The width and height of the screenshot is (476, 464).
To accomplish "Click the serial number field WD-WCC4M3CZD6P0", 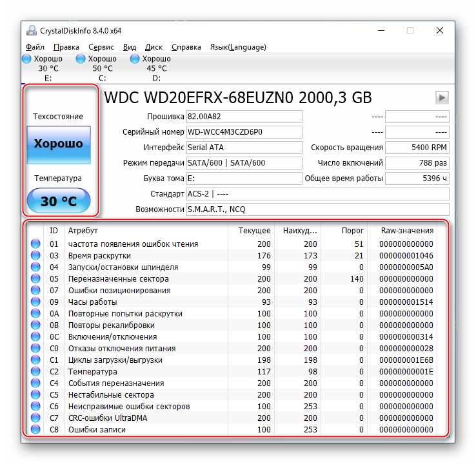I will pos(244,132).
